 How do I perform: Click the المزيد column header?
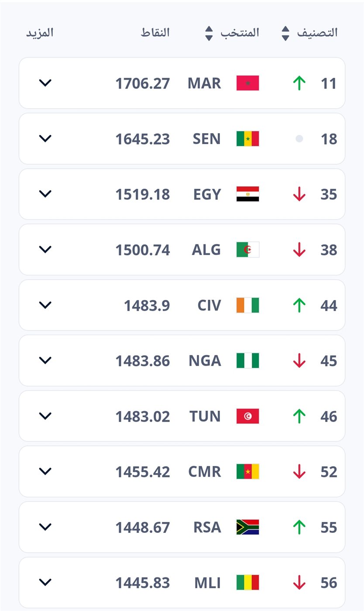[40, 33]
